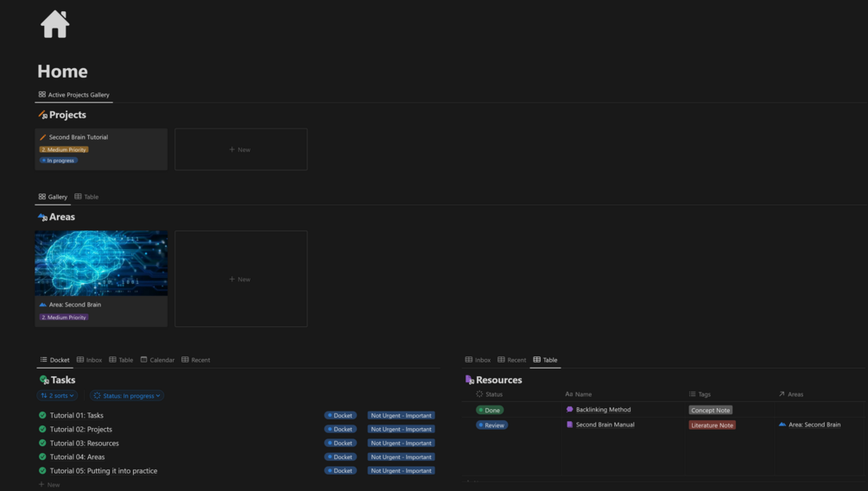Screen dimensions: 868x491
Task: Switch Areas to the Table view tab
Action: coord(86,197)
